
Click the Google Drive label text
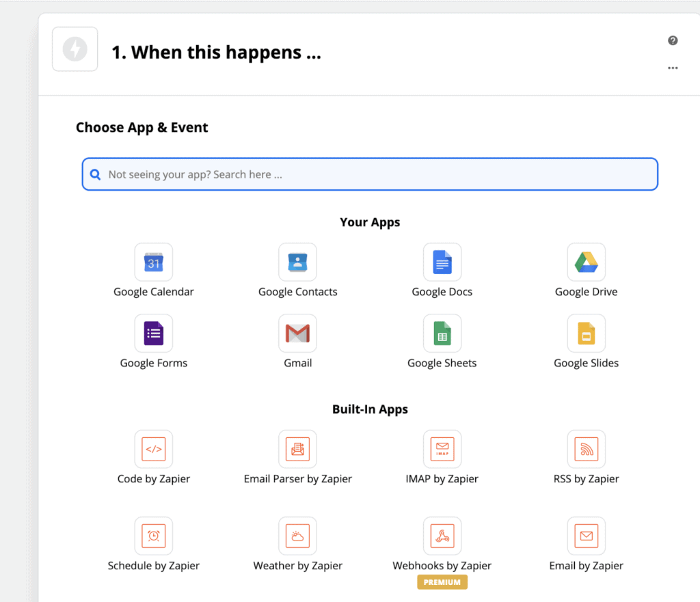586,292
